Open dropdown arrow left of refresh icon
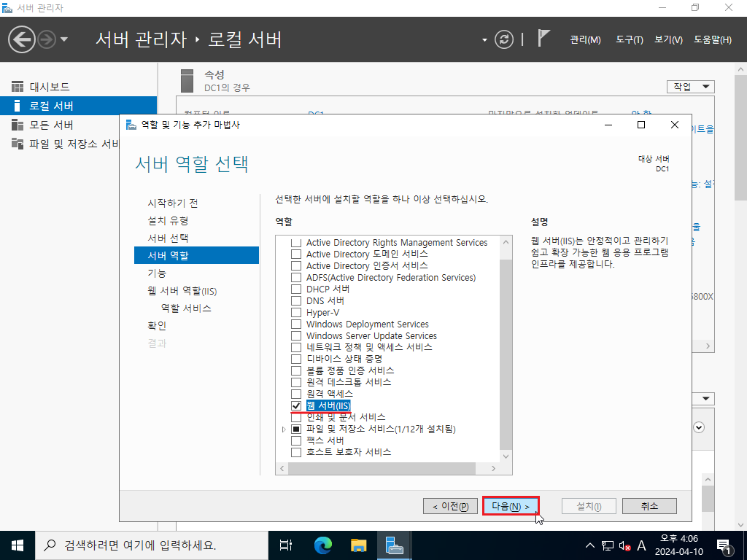747x560 pixels. [484, 40]
